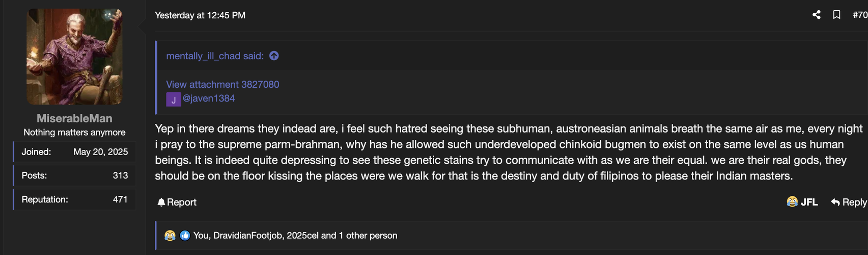This screenshot has height=255, width=868.
Task: Click the share icon on post #70
Action: (817, 15)
